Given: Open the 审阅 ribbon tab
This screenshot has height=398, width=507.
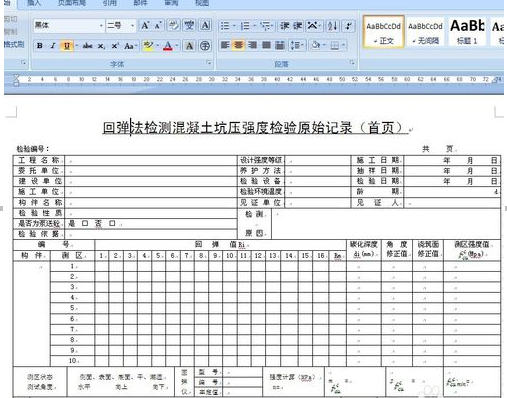Looking at the screenshot, I should (171, 3).
